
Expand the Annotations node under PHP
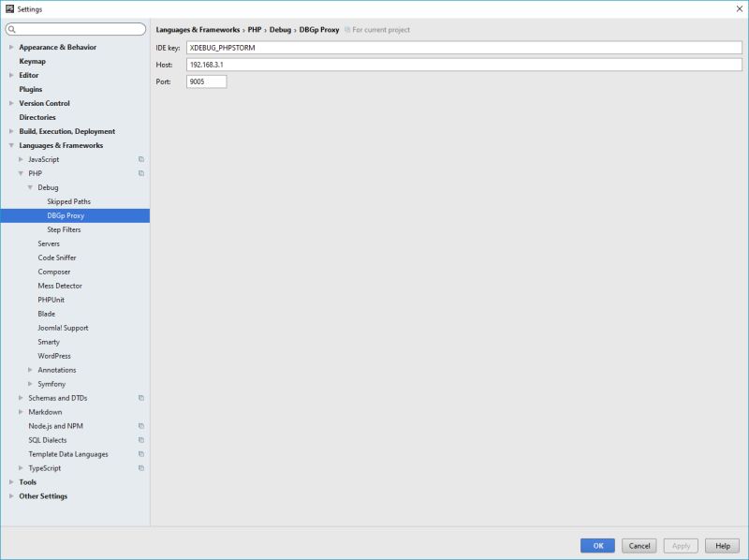(28, 369)
